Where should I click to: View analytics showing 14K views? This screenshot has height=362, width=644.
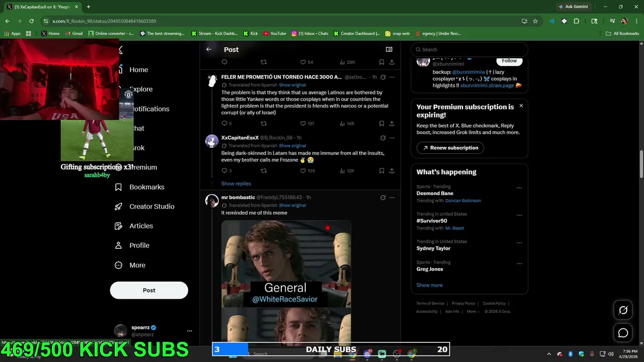347,123
